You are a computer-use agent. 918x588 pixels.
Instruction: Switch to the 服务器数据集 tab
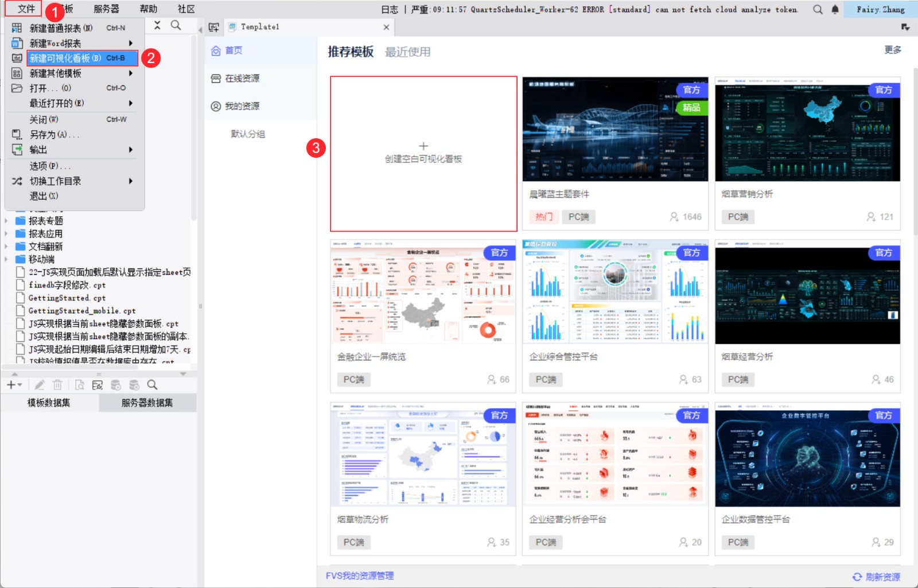(147, 403)
